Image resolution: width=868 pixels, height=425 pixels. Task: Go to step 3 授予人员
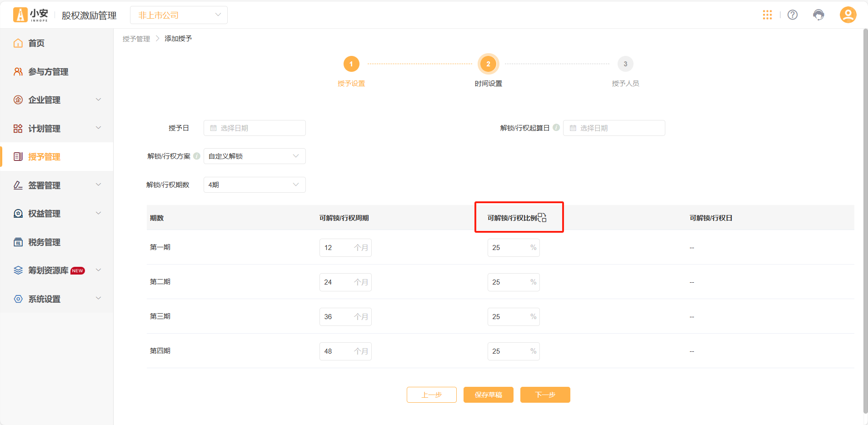coord(625,64)
